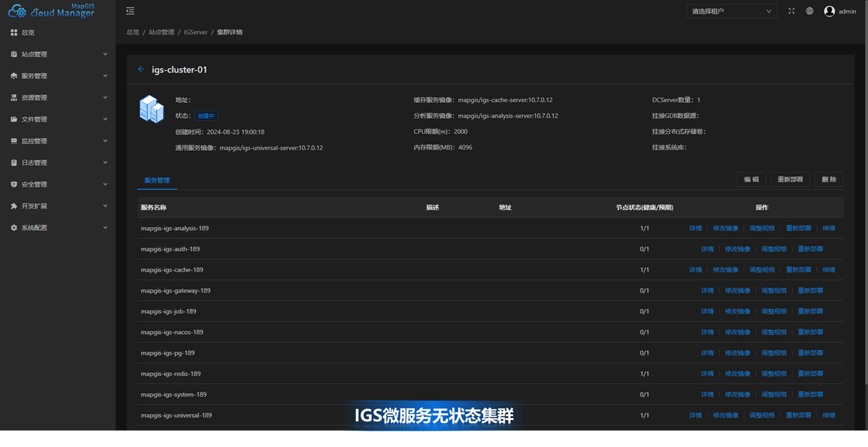Expand 监控管理 using its chevron
This screenshot has height=447, width=868.
105,141
